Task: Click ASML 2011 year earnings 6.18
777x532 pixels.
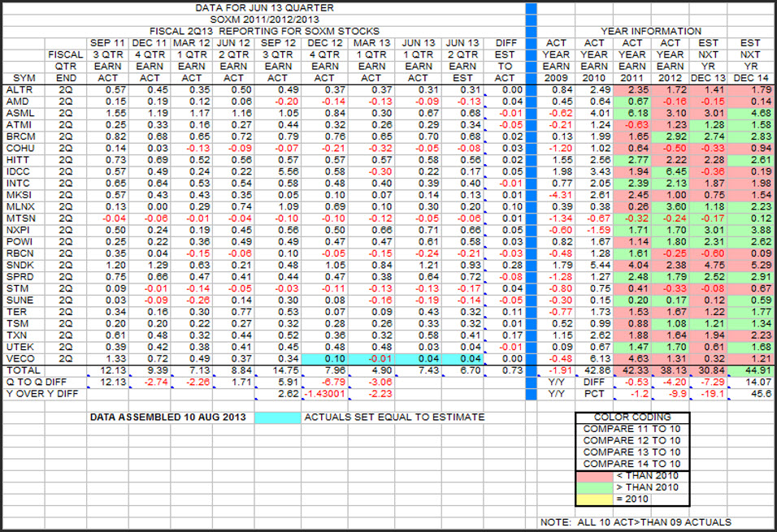Action: click(632, 114)
